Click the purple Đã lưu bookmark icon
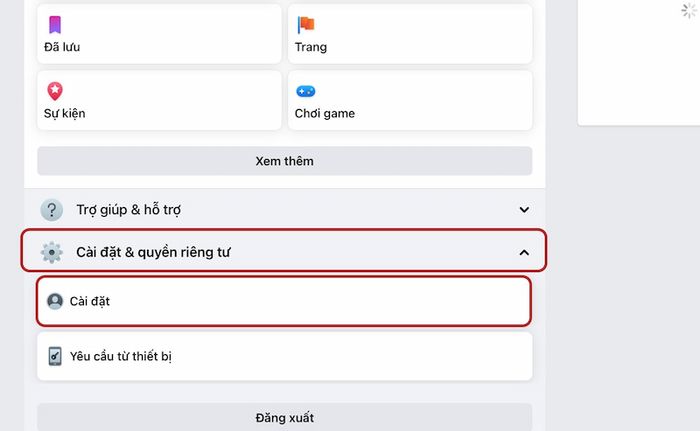The width and height of the screenshot is (700, 431). tap(55, 25)
